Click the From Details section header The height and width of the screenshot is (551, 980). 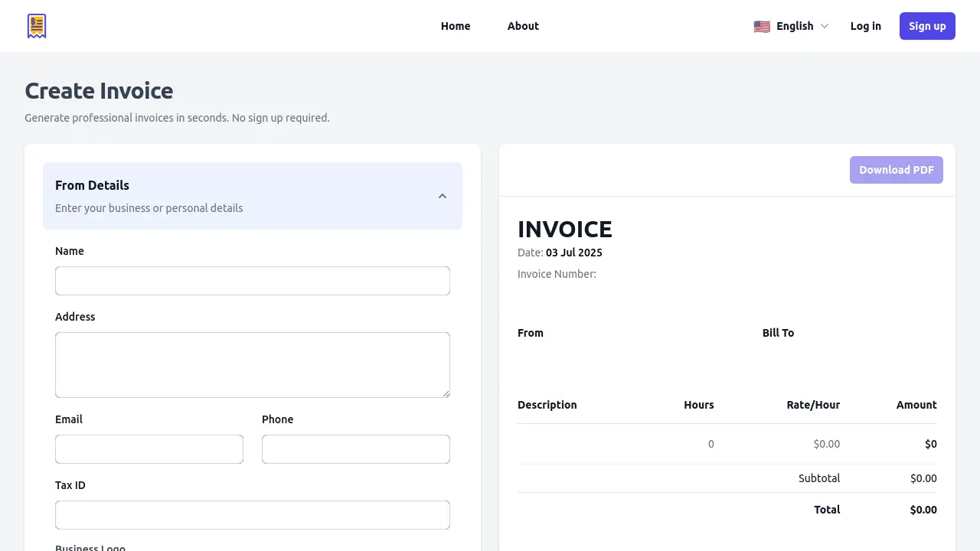[253, 196]
